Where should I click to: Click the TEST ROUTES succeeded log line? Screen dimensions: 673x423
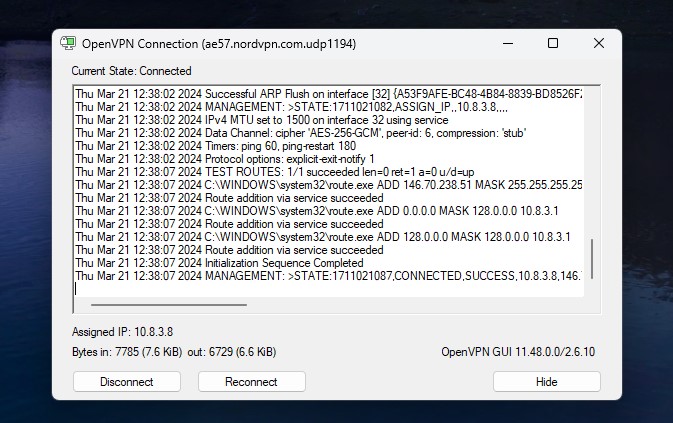(x=275, y=172)
